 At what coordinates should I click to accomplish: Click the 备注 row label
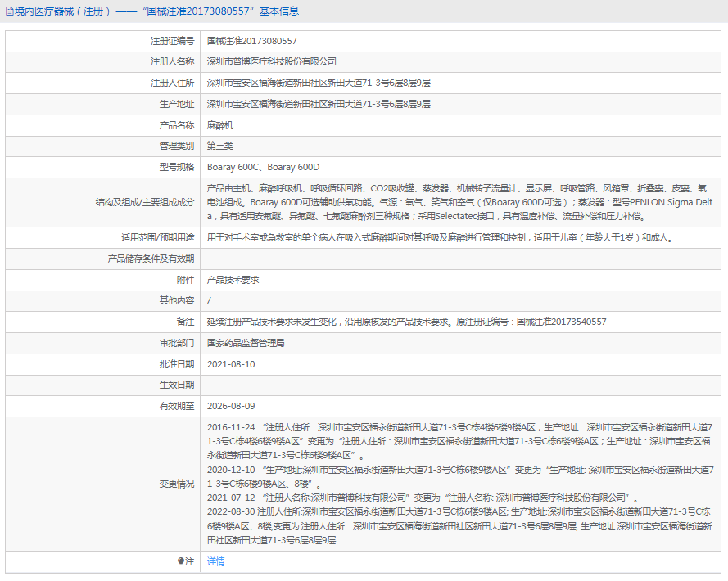point(186,322)
